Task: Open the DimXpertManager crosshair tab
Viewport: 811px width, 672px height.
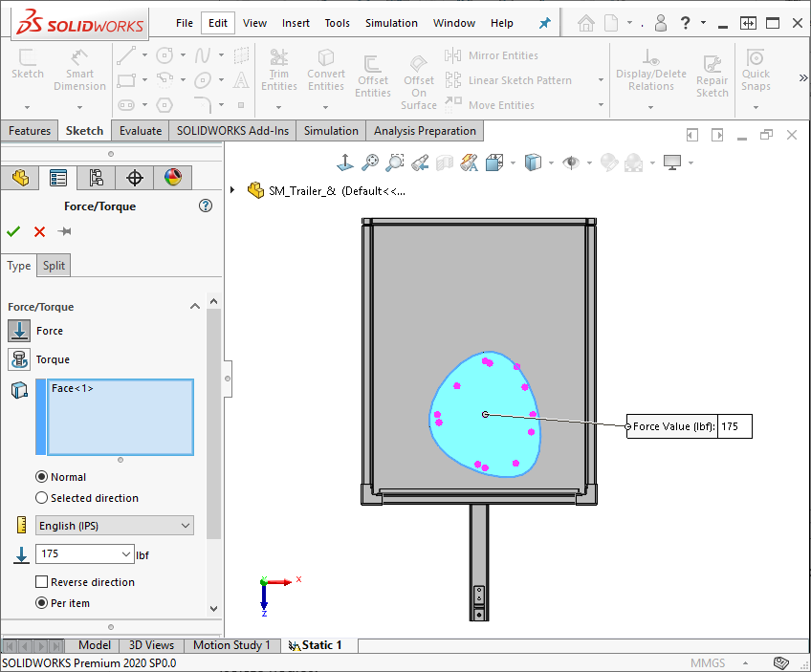Action: click(x=135, y=178)
